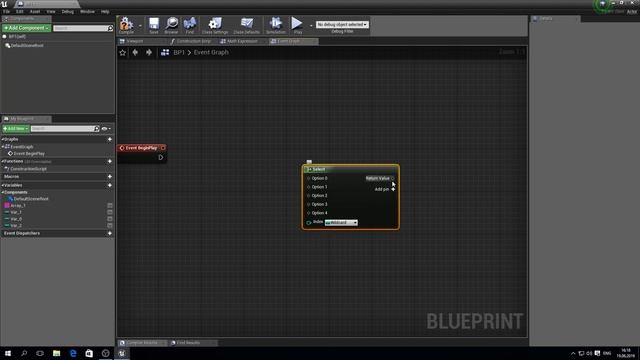Click the Event Graph breadcrumb
Viewport: 640px width, 360px height.
[211, 53]
